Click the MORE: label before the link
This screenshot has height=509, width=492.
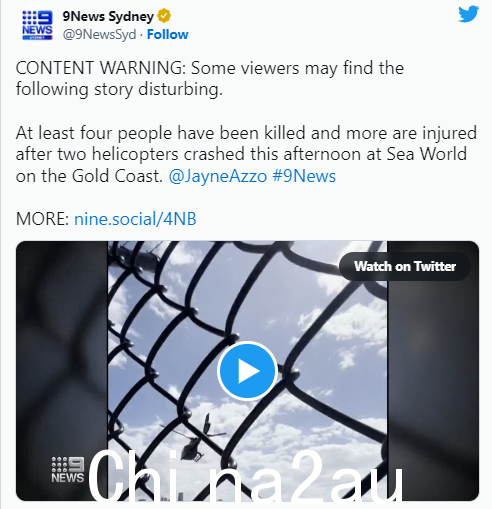(42, 219)
